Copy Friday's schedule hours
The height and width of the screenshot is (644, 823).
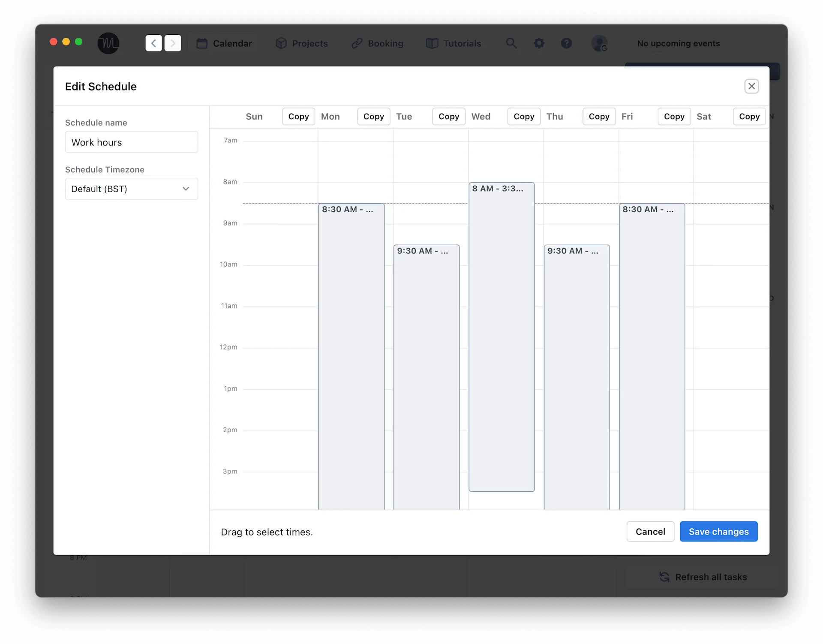(673, 116)
